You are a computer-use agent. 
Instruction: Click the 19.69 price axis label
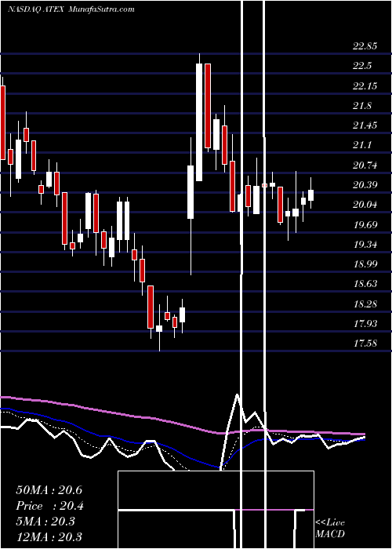[365, 224]
